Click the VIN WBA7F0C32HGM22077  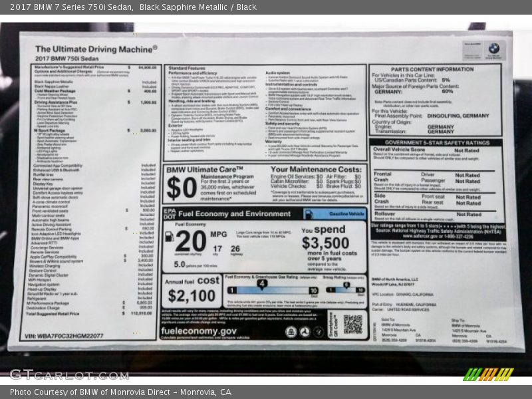[64, 336]
